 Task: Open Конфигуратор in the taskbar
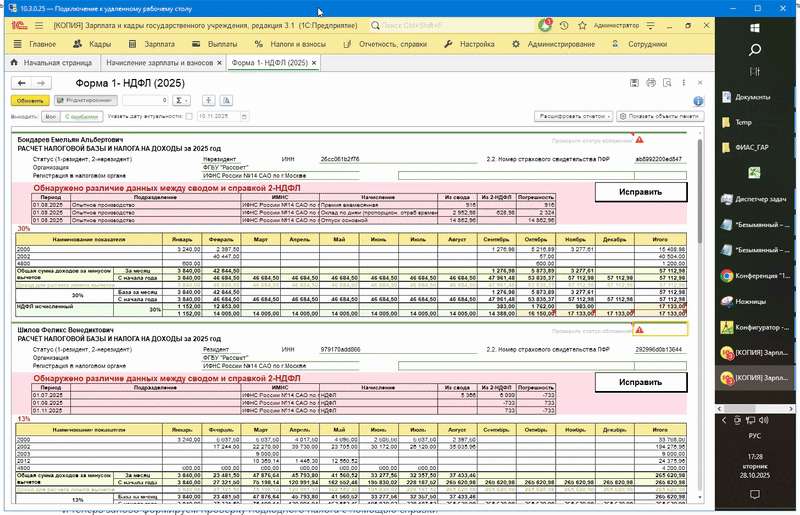point(755,327)
